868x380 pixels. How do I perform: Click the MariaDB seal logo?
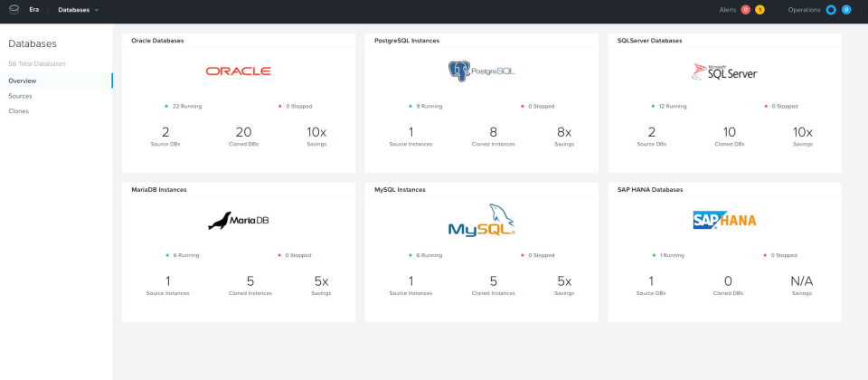pyautogui.click(x=238, y=221)
